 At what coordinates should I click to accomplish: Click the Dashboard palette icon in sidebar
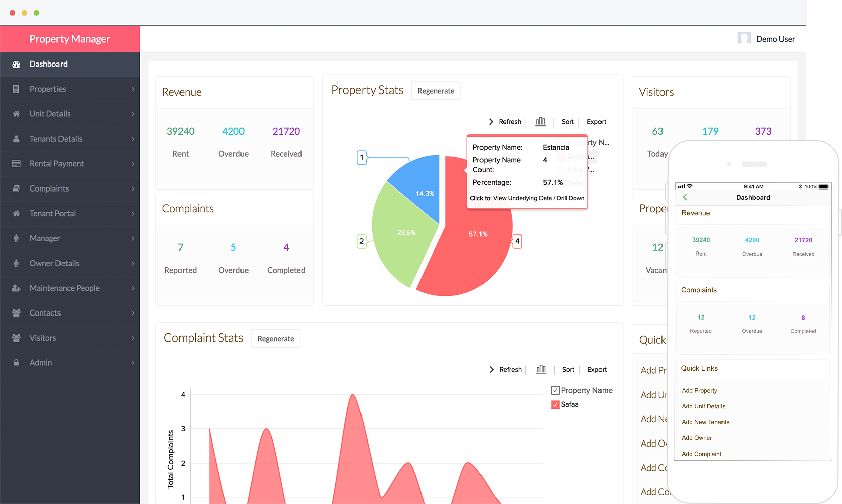pos(16,64)
